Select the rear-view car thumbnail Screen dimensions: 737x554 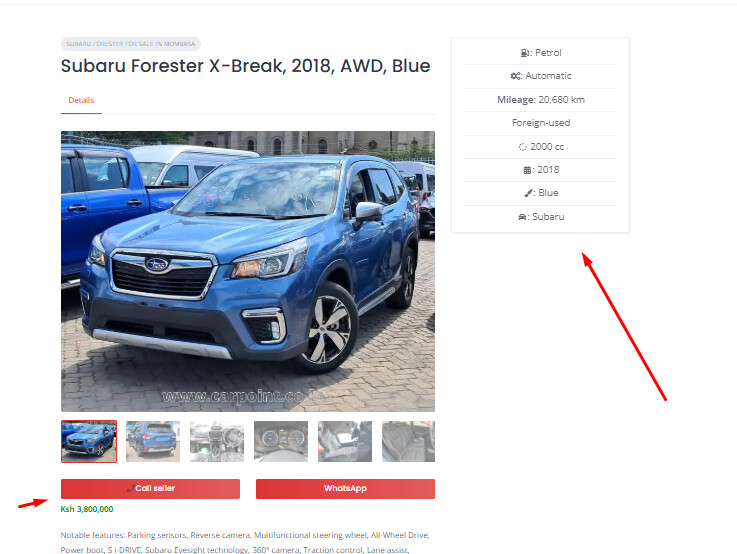pos(153,442)
